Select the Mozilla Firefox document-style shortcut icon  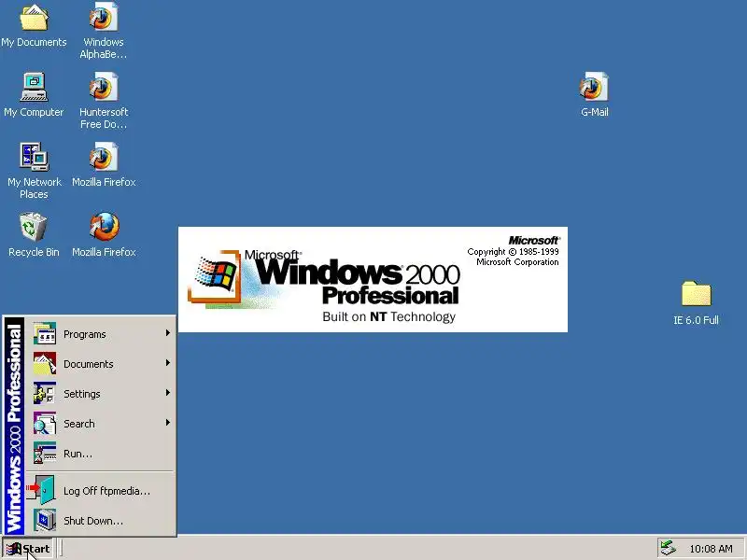[x=104, y=157]
